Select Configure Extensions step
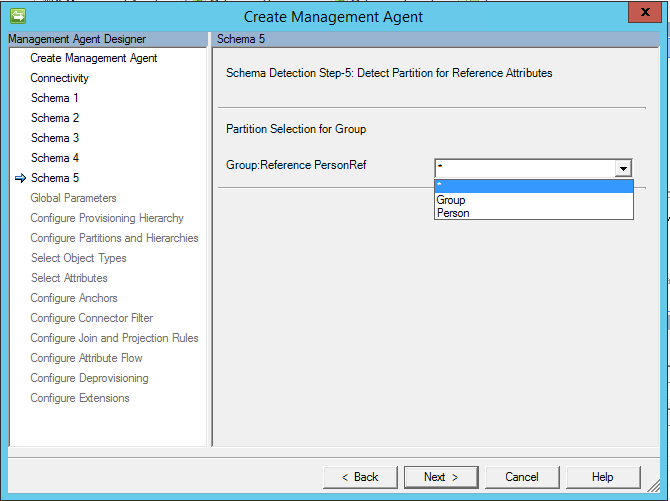The height and width of the screenshot is (501, 670). [79, 398]
